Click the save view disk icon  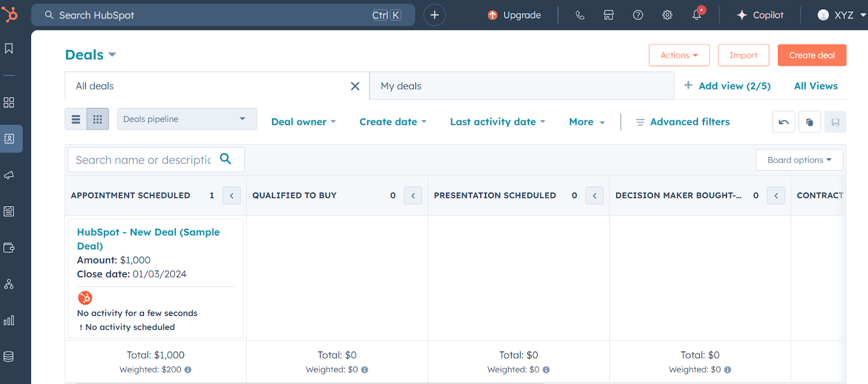coord(835,122)
